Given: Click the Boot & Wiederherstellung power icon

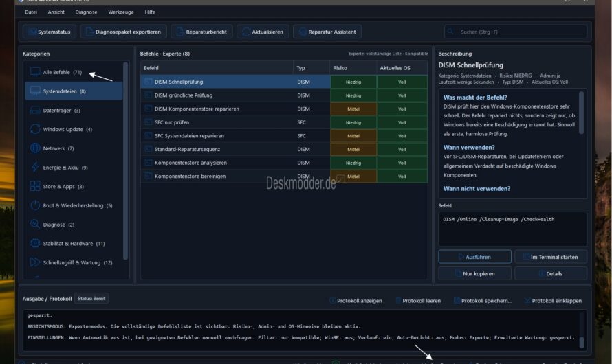Looking at the screenshot, I should 35,205.
